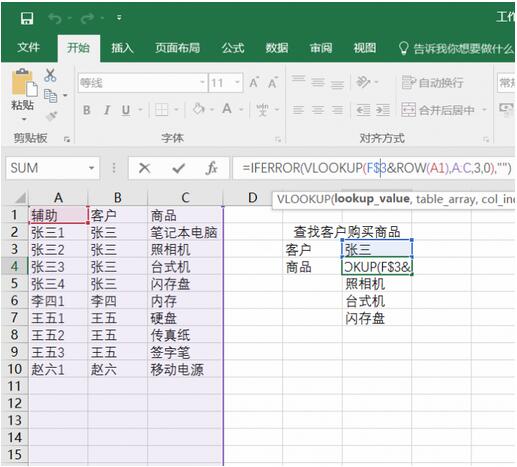Viewport: 517px width, 467px height.
Task: Select column A header
Action: [x=58, y=198]
